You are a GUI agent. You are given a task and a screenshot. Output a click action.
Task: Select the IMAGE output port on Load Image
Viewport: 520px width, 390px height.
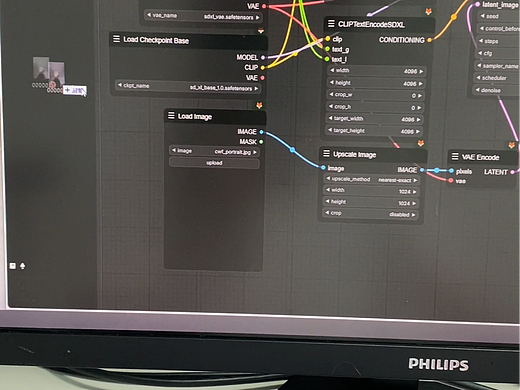click(261, 132)
